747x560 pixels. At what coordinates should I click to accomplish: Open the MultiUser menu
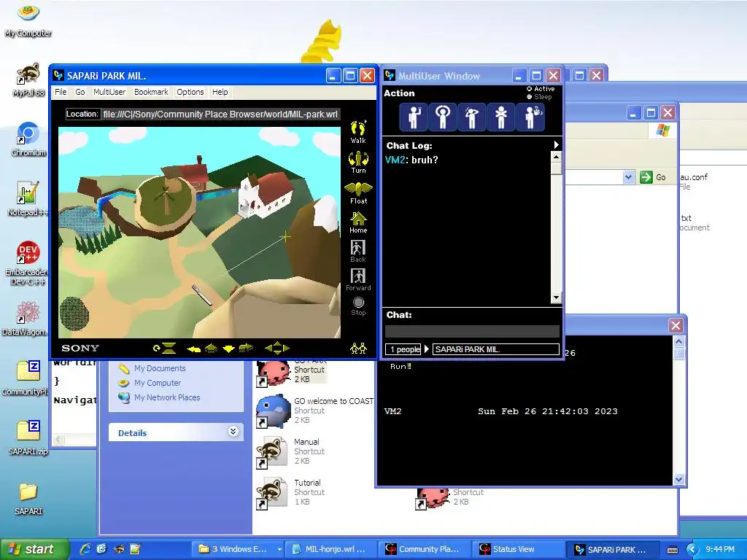point(109,92)
